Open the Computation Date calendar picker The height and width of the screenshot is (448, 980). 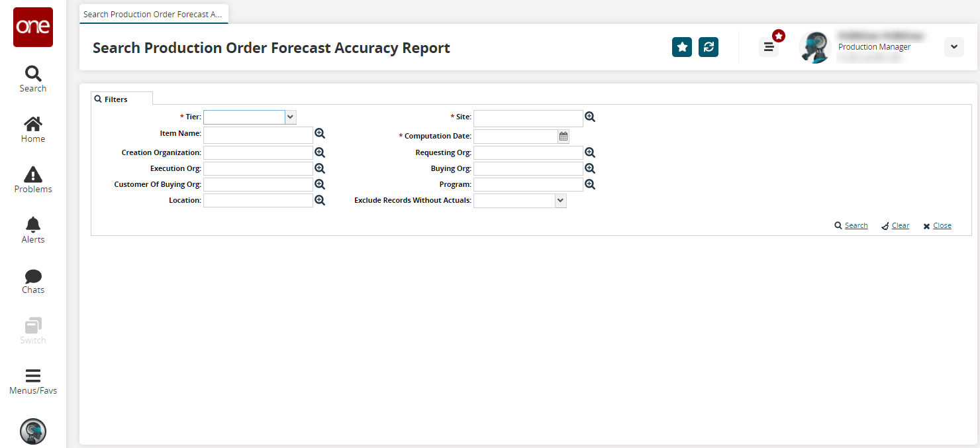coord(563,137)
